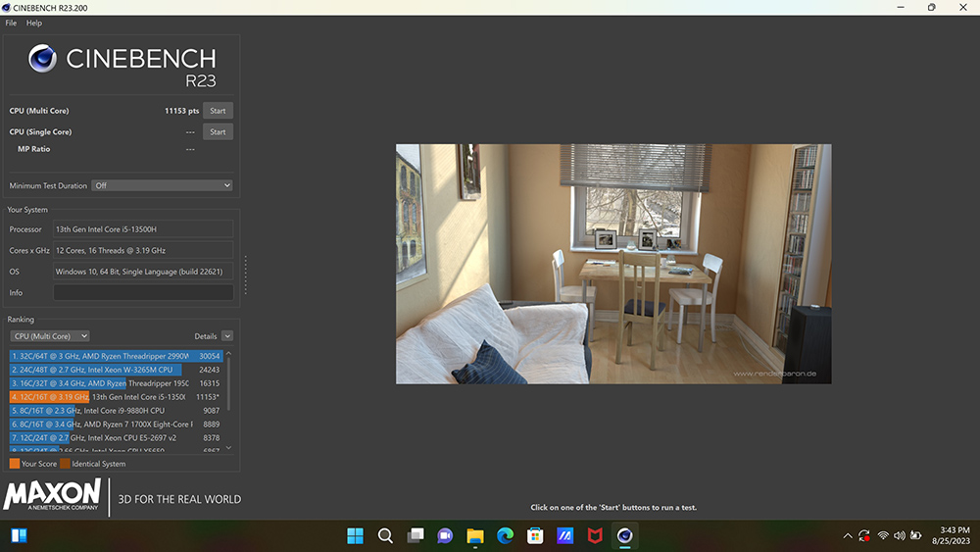This screenshot has height=552, width=980.
Task: Open Wi-Fi network settings tray icon
Action: pyautogui.click(x=883, y=535)
